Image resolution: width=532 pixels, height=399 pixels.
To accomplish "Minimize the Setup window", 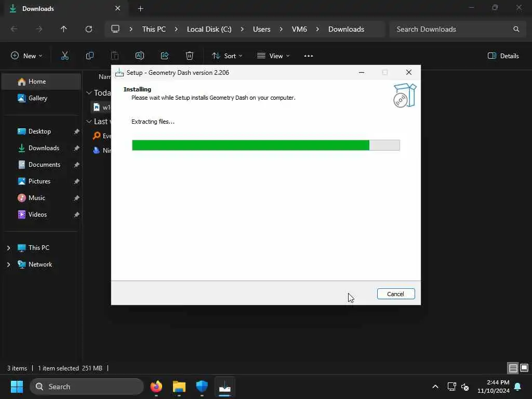I will (362, 72).
